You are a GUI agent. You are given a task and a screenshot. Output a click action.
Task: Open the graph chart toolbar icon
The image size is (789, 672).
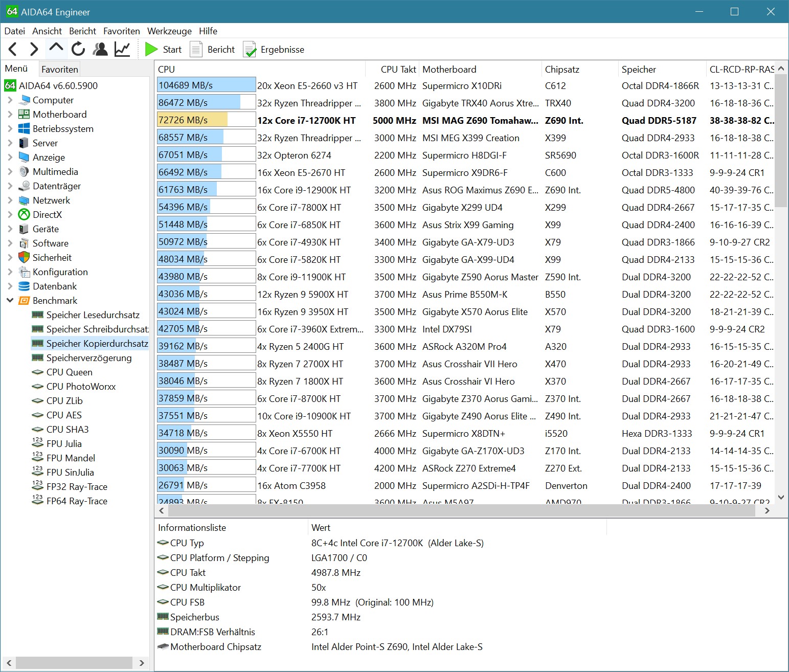(122, 49)
